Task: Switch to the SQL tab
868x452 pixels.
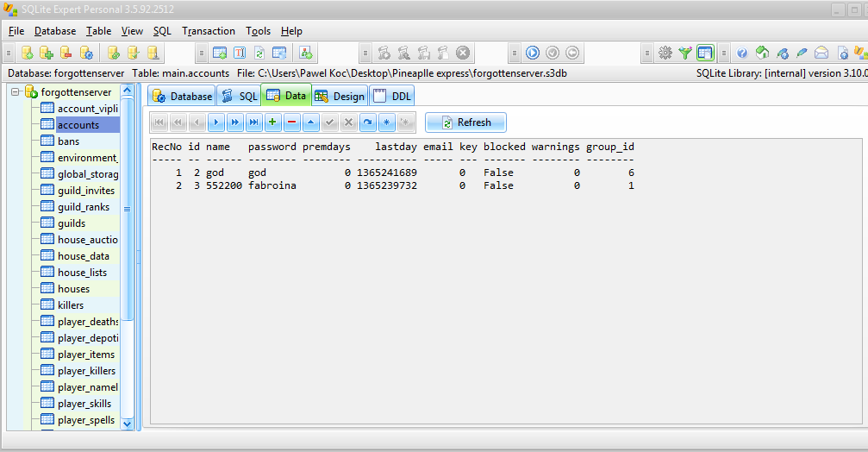Action: coord(239,96)
